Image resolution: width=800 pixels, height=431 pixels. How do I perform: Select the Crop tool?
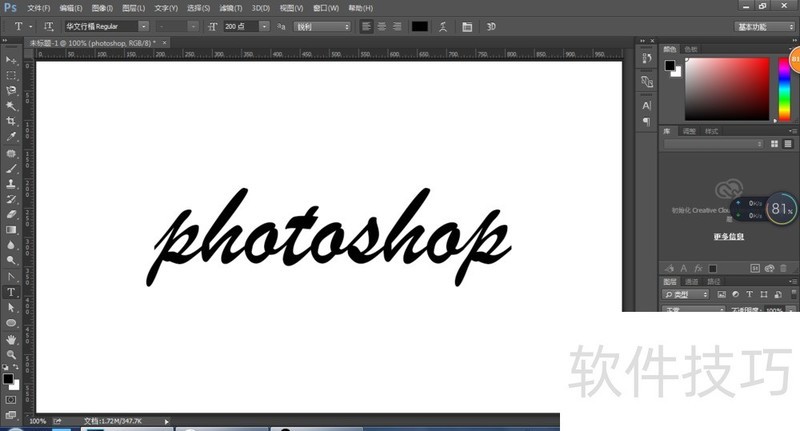(11, 121)
